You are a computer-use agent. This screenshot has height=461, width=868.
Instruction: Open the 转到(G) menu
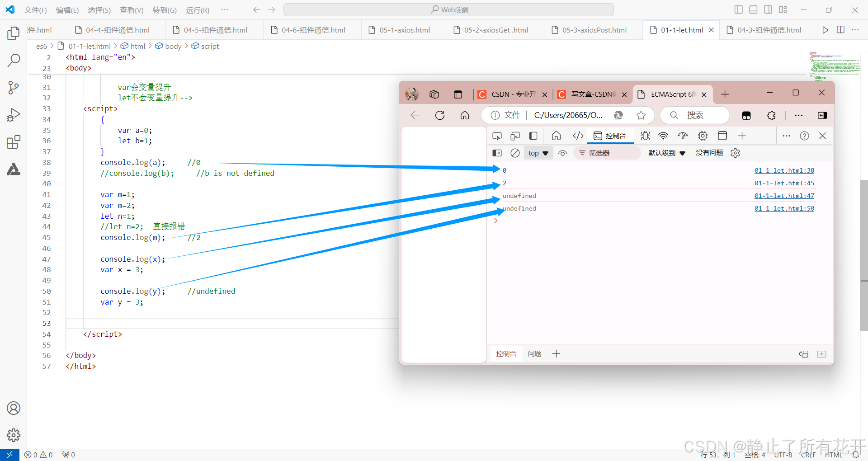point(165,10)
